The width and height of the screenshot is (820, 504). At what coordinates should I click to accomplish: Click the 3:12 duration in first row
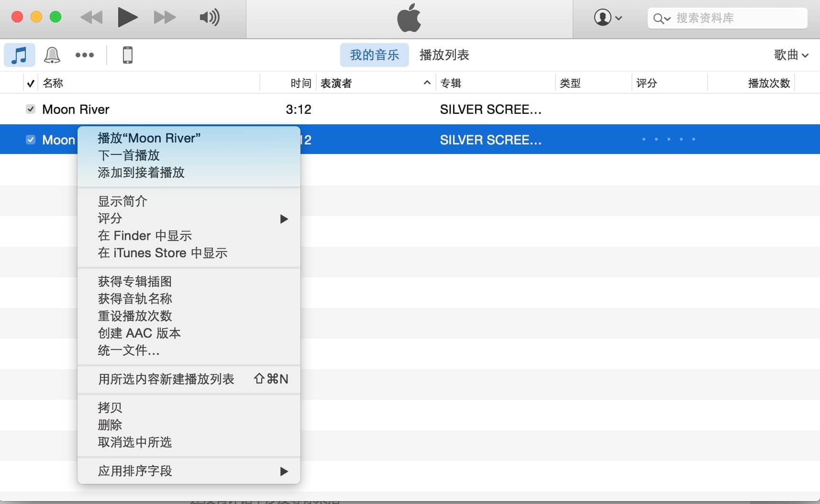tap(299, 110)
